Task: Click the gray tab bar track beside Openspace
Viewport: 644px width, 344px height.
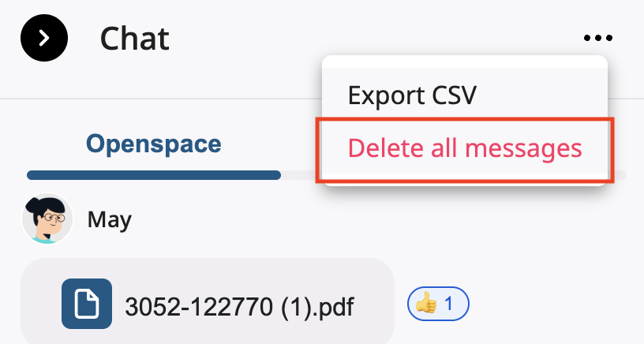Action: pos(300,175)
